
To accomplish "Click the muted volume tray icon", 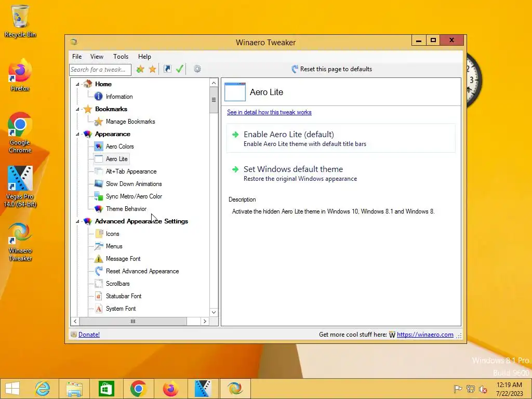I will point(483,389).
